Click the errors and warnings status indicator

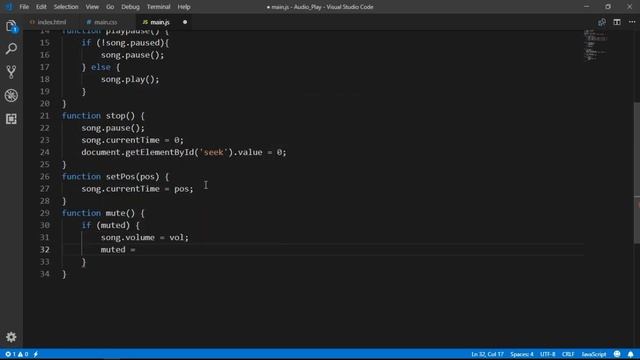tap(16, 354)
